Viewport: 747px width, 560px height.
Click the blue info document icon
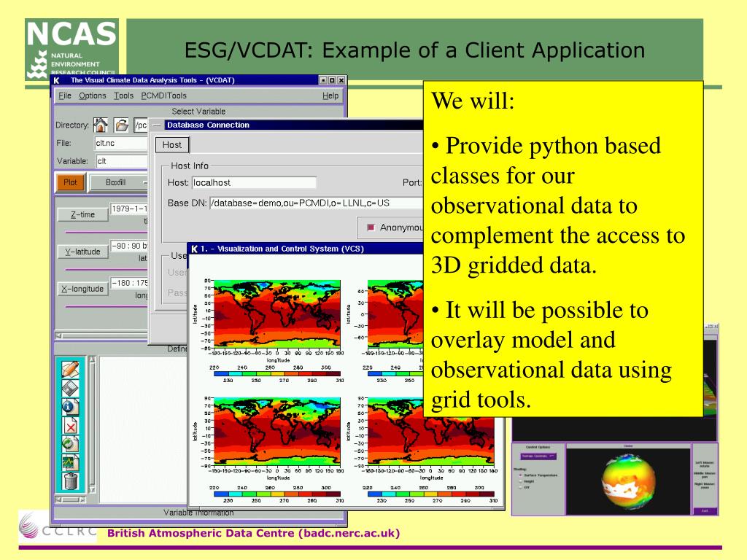(71, 407)
